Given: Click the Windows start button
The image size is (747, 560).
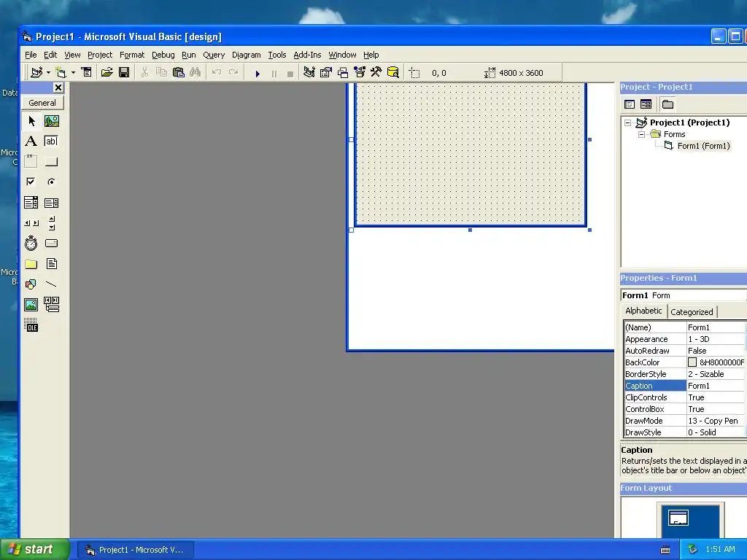Looking at the screenshot, I should [34, 550].
